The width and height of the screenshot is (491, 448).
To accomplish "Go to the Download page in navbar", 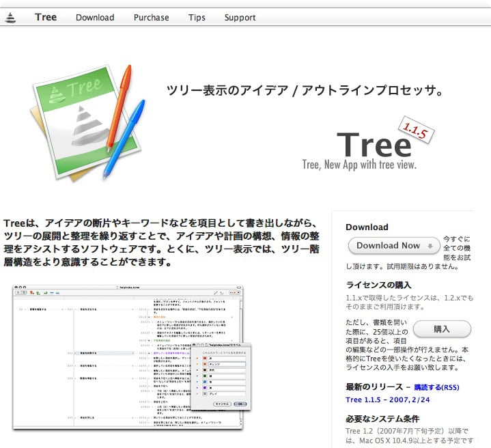I will 95,17.
